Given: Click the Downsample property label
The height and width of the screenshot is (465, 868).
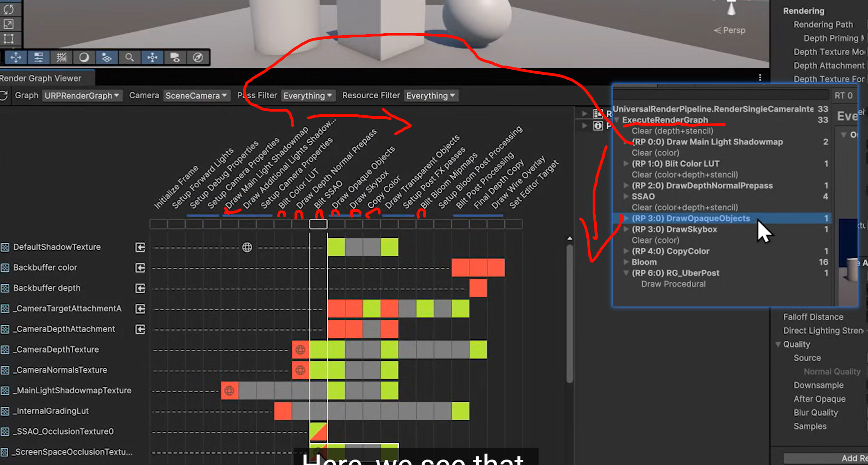Looking at the screenshot, I should [x=818, y=385].
